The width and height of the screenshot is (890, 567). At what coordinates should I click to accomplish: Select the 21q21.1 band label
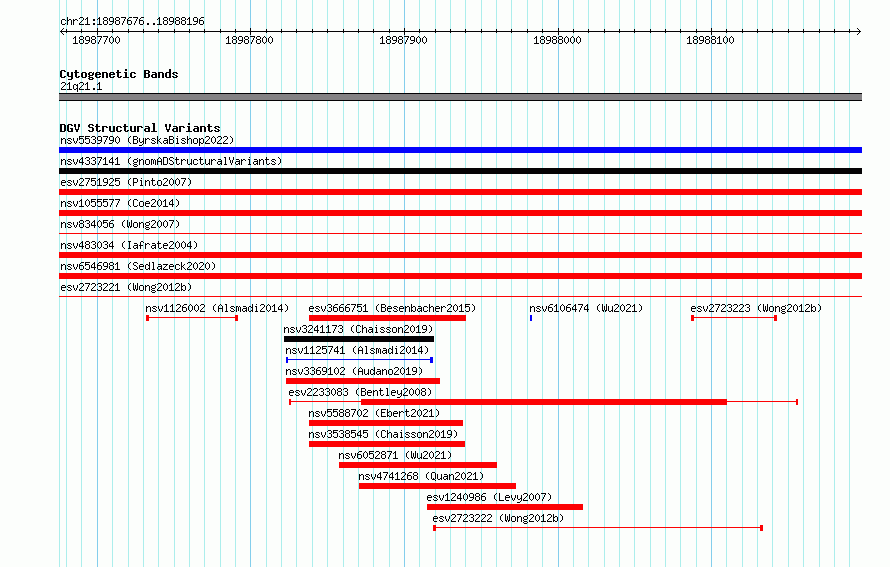pyautogui.click(x=81, y=86)
